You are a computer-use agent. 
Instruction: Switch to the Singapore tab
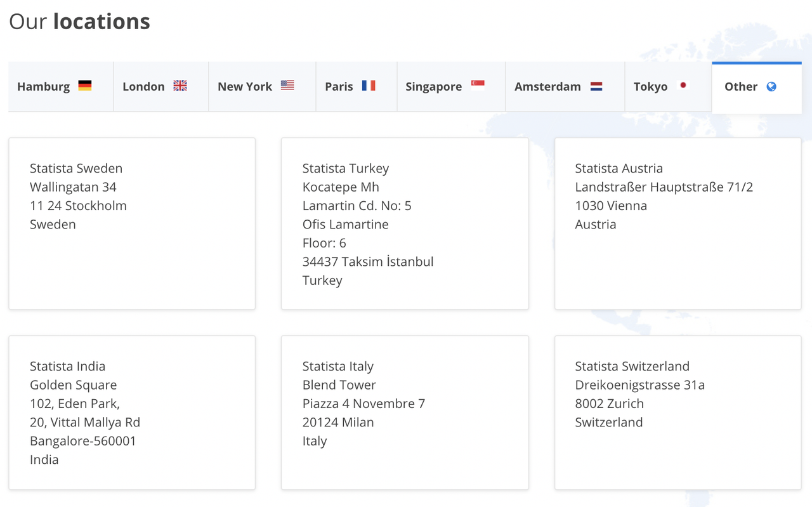451,87
